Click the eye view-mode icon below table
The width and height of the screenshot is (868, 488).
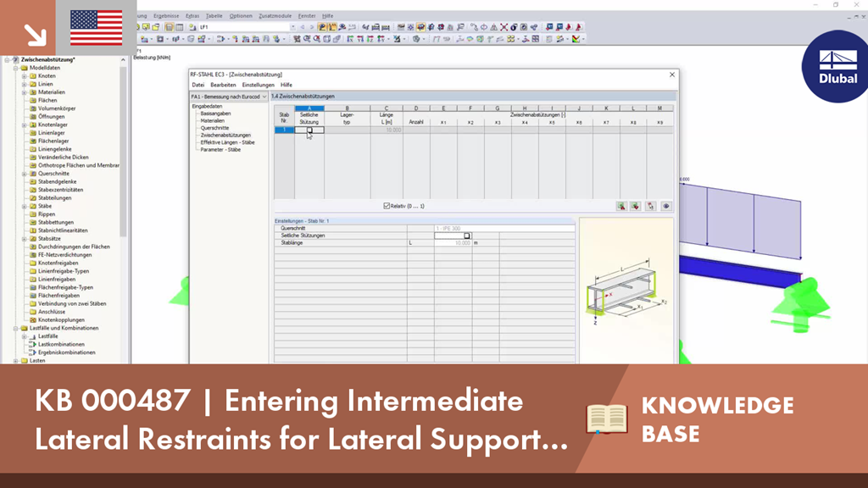(x=666, y=206)
